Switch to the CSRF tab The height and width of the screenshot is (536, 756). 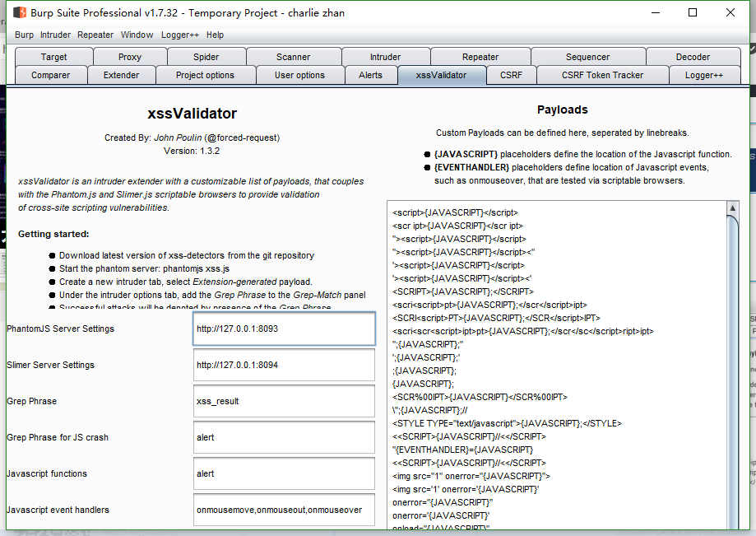point(511,75)
